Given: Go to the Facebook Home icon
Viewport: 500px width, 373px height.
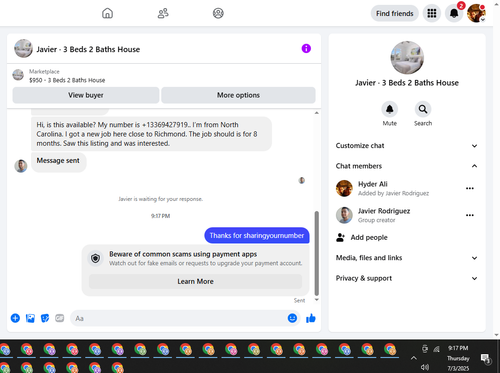Looking at the screenshot, I should coord(107,13).
